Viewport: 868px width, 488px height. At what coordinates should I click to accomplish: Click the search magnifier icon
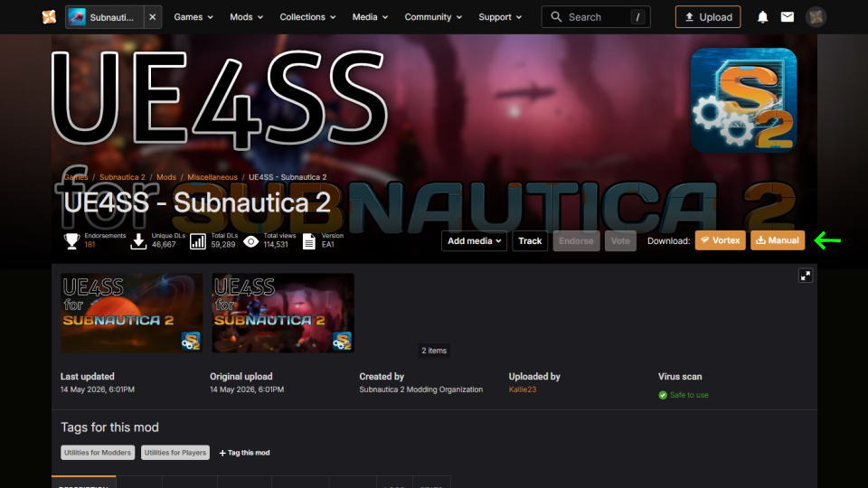[556, 17]
